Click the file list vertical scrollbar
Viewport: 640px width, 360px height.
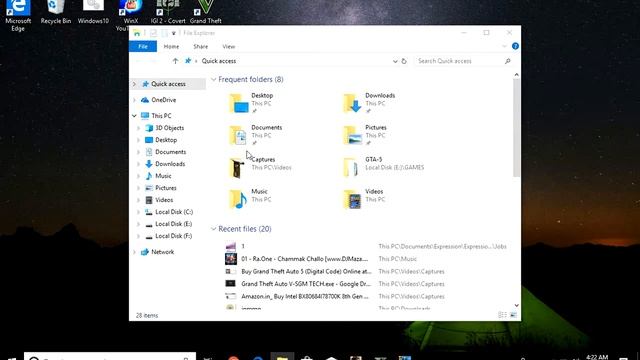pos(516,128)
